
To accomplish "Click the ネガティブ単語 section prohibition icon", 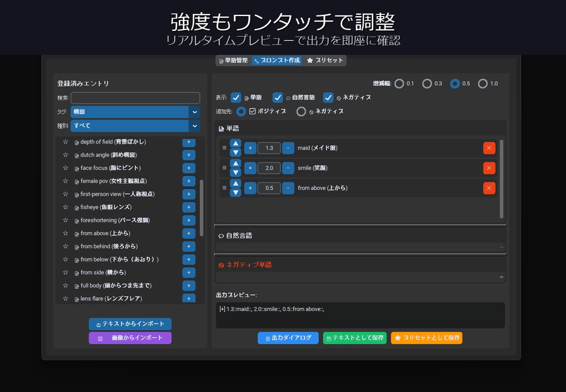I will (x=222, y=264).
